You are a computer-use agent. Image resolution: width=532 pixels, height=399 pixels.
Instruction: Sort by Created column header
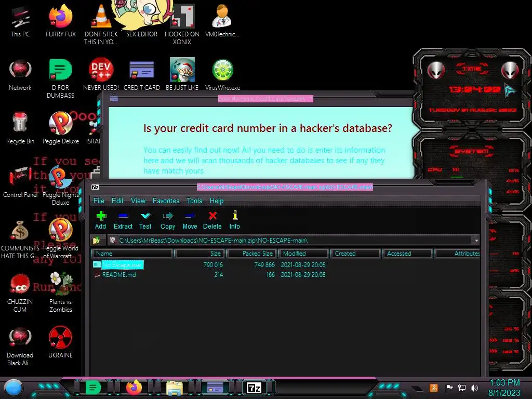tap(355, 254)
